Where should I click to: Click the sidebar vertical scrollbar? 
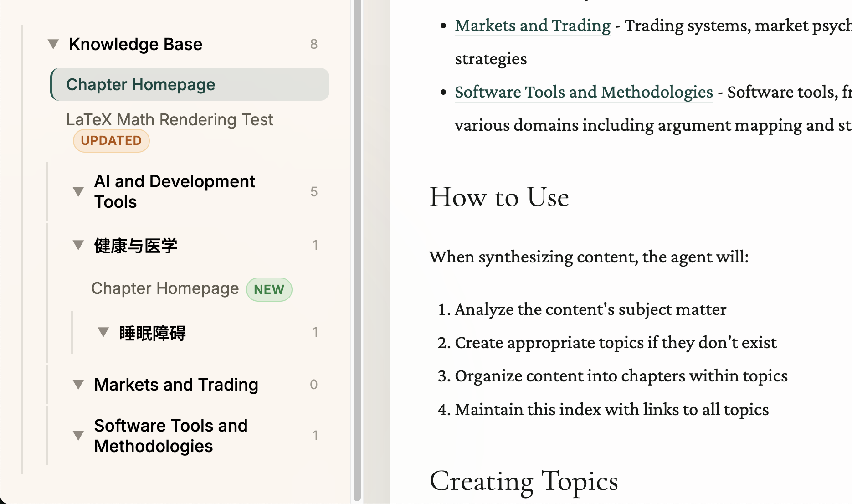click(x=357, y=251)
